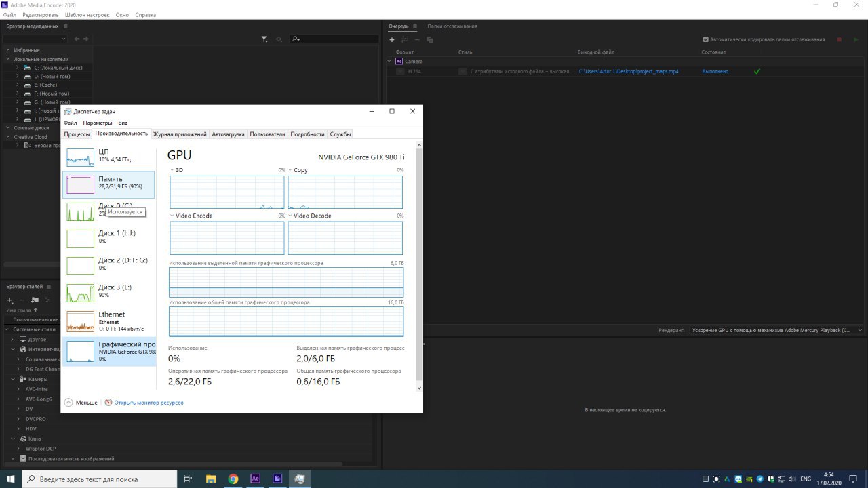Open output file project_maps.mp4 link
This screenshot has width=868, height=488.
[x=629, y=71]
